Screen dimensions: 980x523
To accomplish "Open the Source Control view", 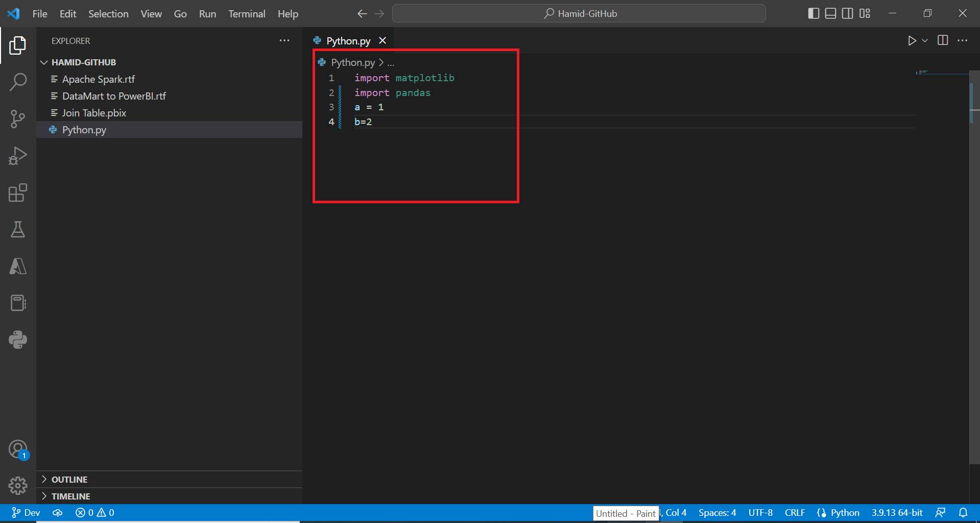I will click(x=18, y=118).
